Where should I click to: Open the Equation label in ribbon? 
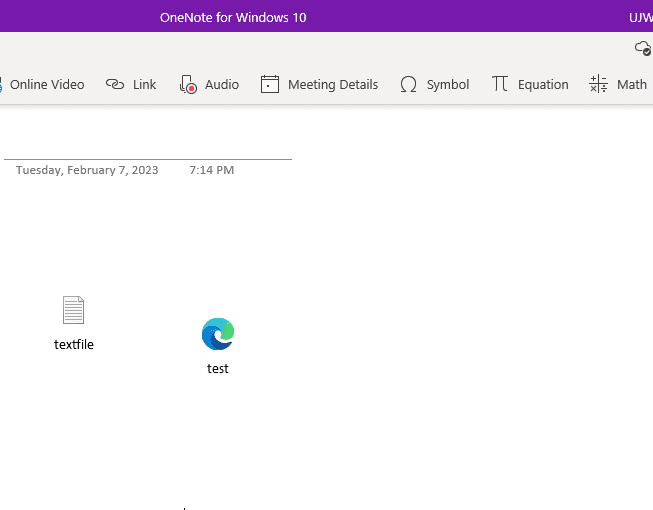pyautogui.click(x=543, y=85)
